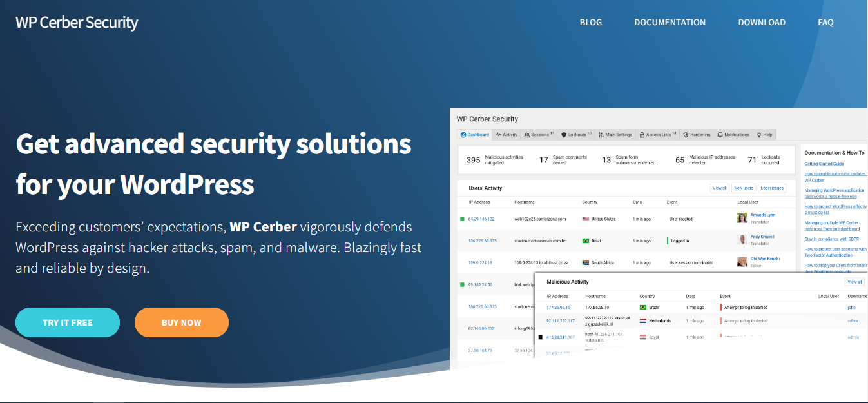Click the Help gear icon
The width and height of the screenshot is (868, 403).
point(758,134)
